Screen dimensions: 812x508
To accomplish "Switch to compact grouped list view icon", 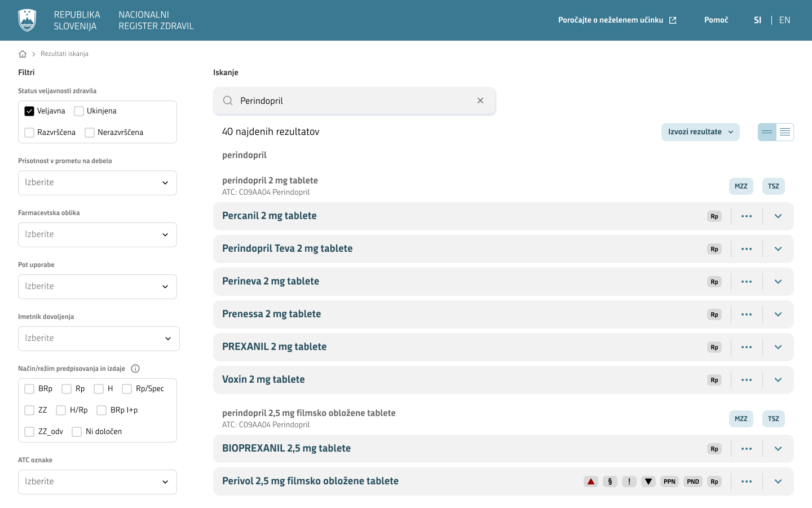I will 767,132.
